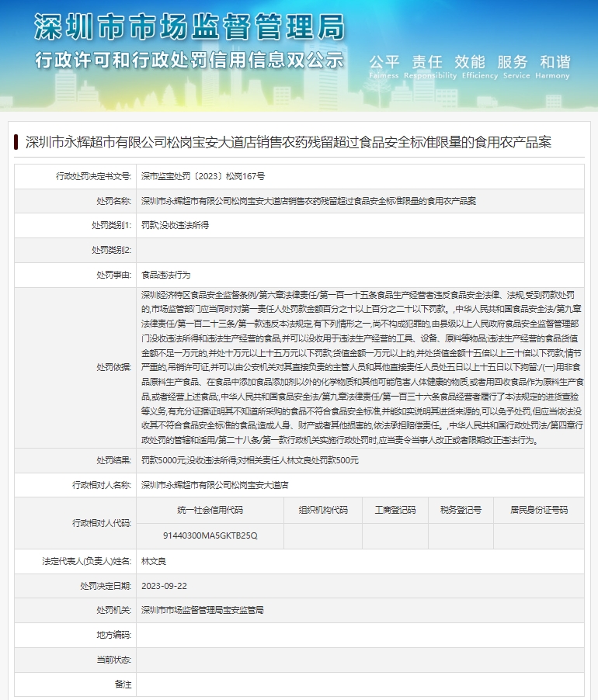Screen dimensions: 598x700
Task: Select the date 2023-09-22
Action: [165, 586]
